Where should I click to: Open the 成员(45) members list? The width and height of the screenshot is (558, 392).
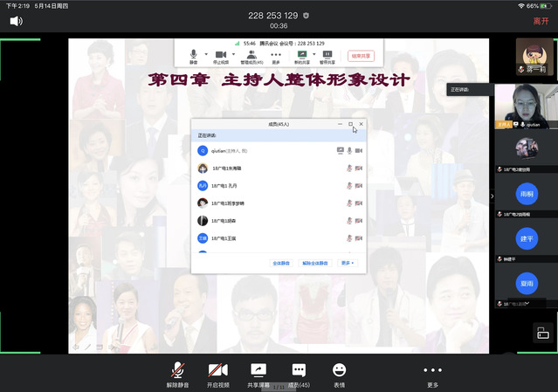299,371
